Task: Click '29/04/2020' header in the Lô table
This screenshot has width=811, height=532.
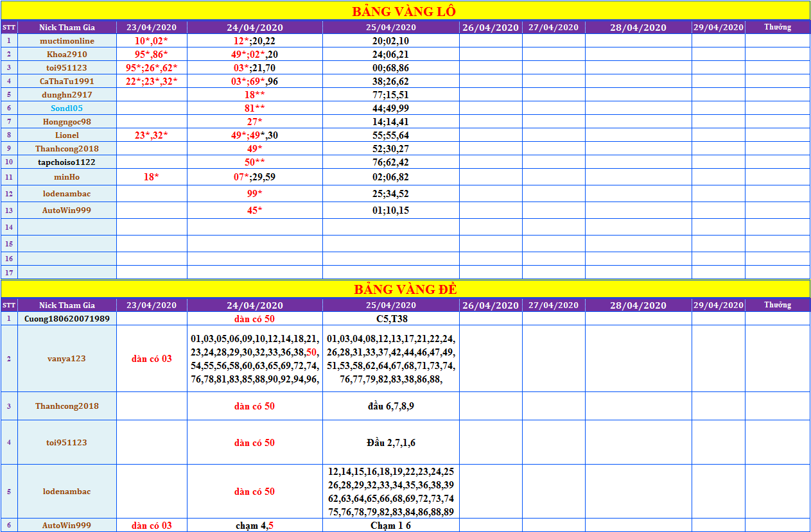Action: pyautogui.click(x=719, y=27)
